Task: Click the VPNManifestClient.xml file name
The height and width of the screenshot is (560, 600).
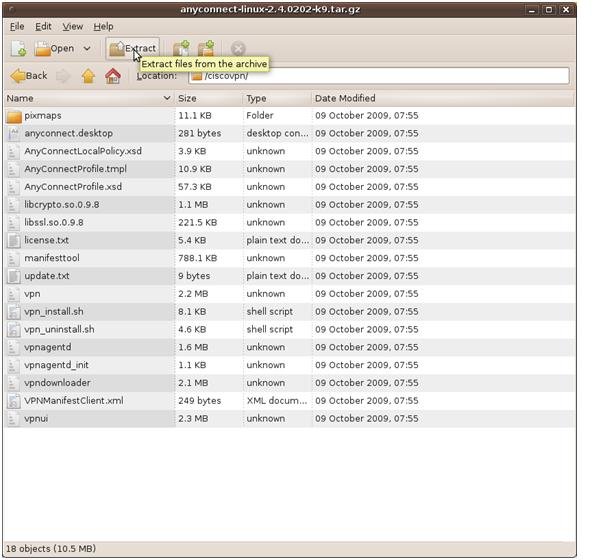Action: (x=74, y=401)
